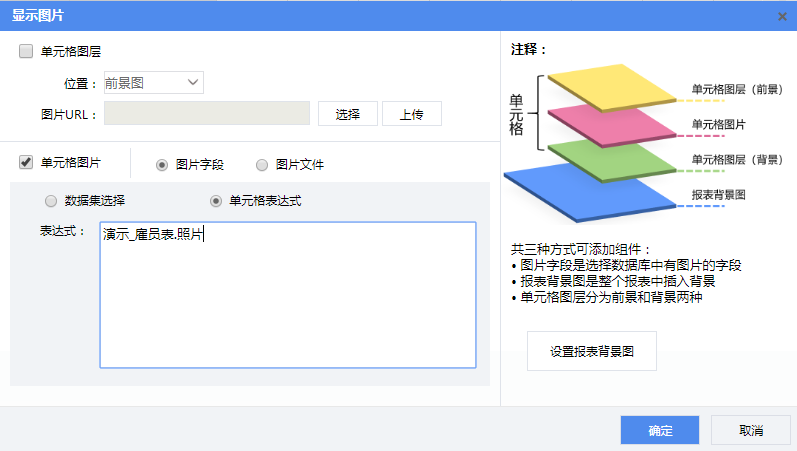Cancel the dialog with 取消
797x451 pixels.
point(750,430)
